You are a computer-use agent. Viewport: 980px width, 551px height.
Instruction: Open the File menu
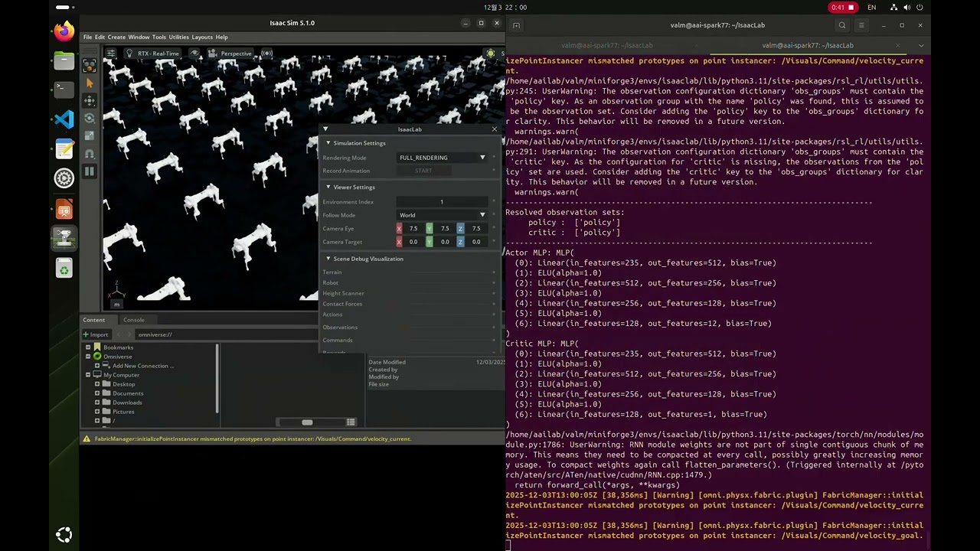point(87,37)
